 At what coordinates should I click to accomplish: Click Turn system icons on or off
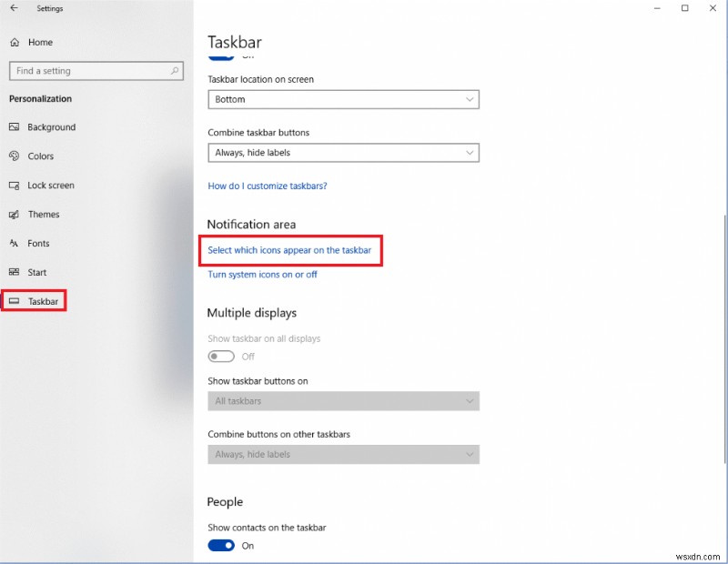point(263,274)
